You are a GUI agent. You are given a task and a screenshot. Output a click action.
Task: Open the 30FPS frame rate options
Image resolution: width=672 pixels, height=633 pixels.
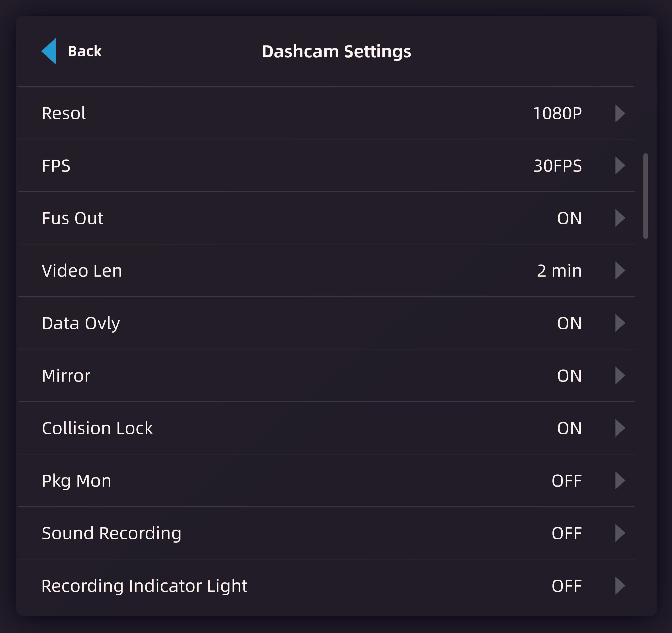pyautogui.click(x=558, y=166)
